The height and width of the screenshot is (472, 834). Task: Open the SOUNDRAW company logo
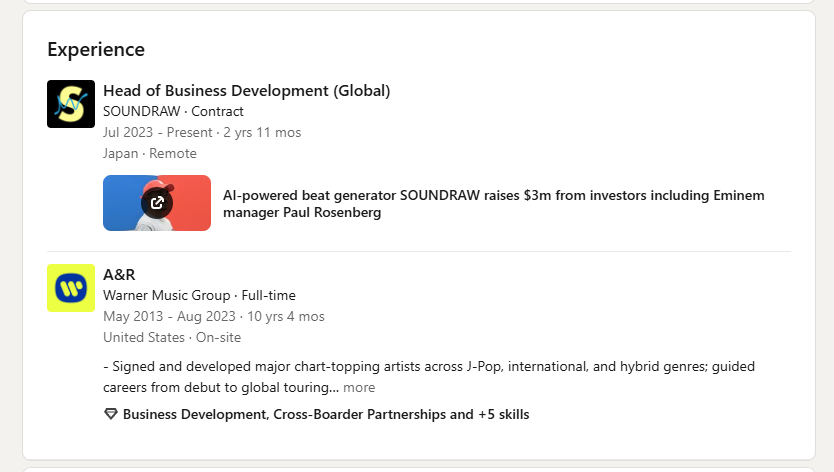tap(71, 104)
